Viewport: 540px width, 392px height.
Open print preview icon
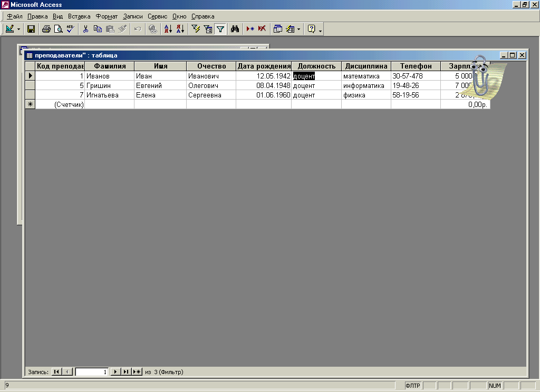coord(58,29)
